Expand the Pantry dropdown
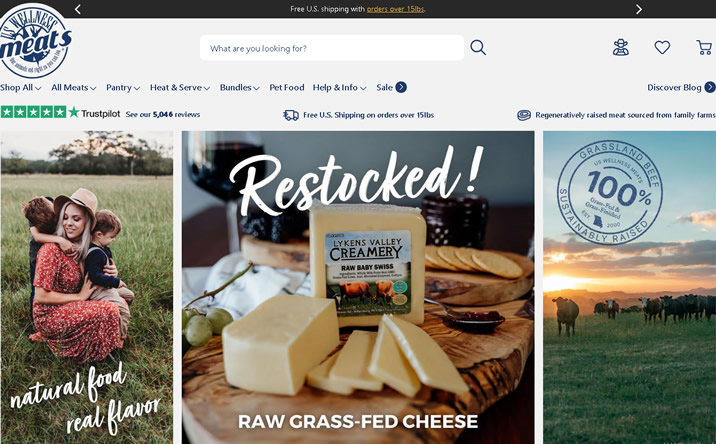This screenshot has width=716, height=444. pos(123,87)
